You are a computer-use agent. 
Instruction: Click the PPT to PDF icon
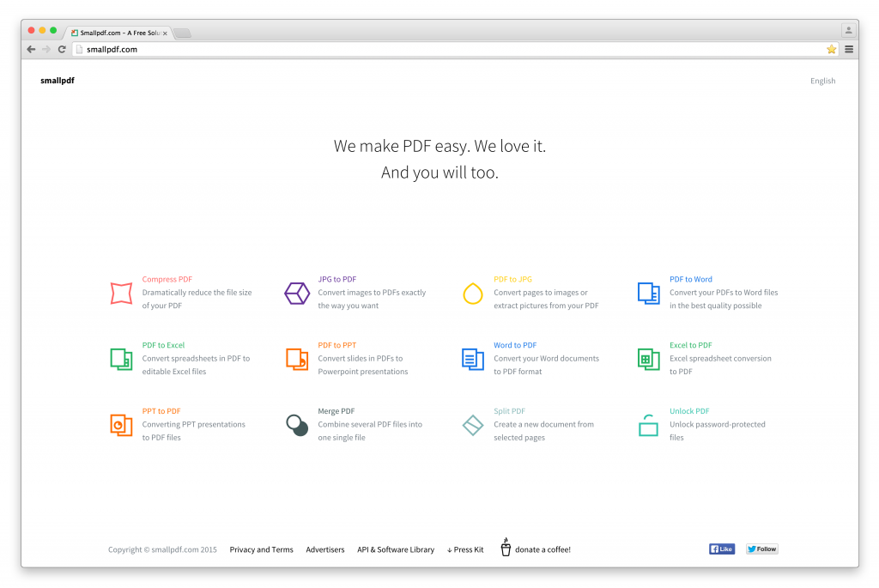coord(121,425)
